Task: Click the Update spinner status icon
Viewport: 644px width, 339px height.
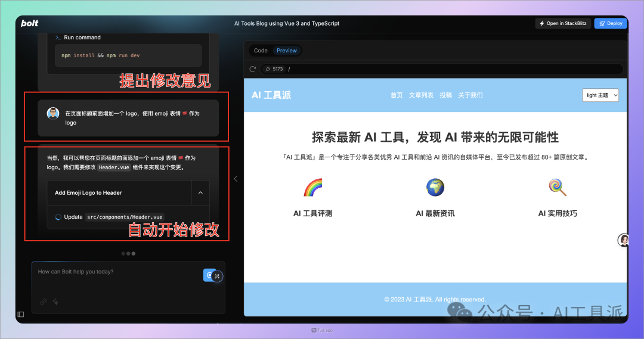Action: click(x=58, y=217)
